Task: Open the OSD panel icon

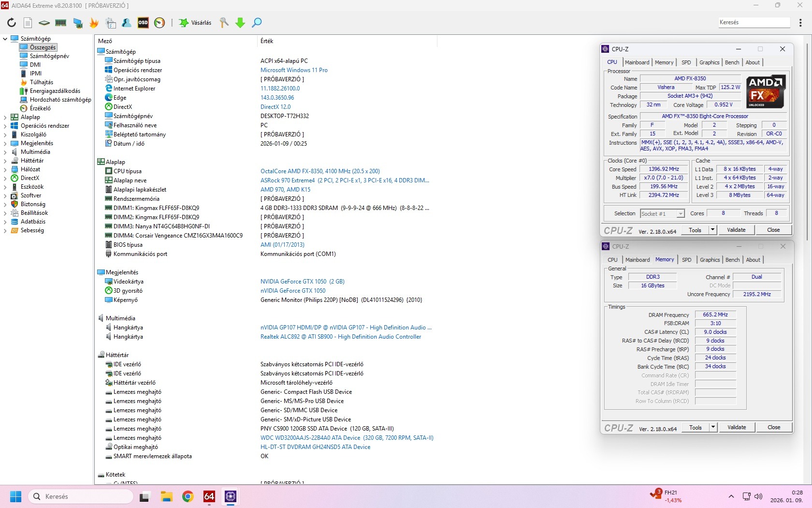Action: click(143, 23)
